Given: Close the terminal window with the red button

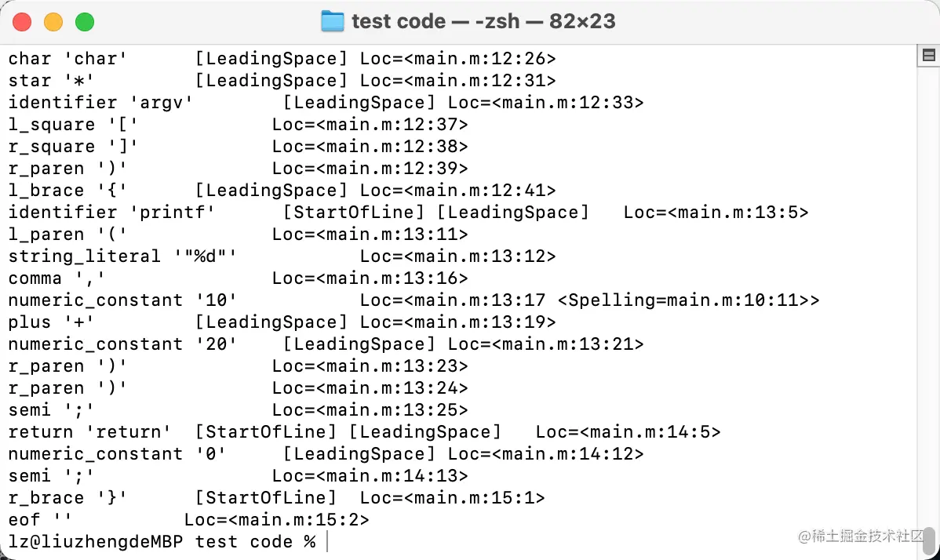Looking at the screenshot, I should click(x=22, y=22).
